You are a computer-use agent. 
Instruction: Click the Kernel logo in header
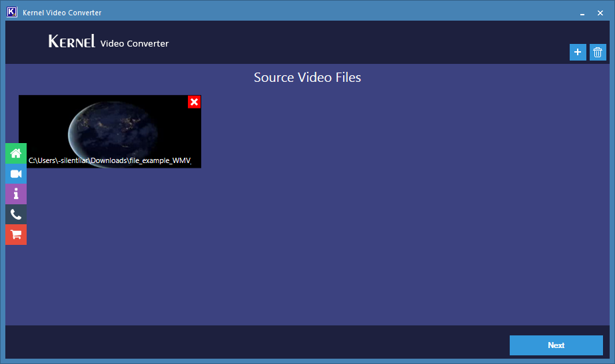pos(72,42)
